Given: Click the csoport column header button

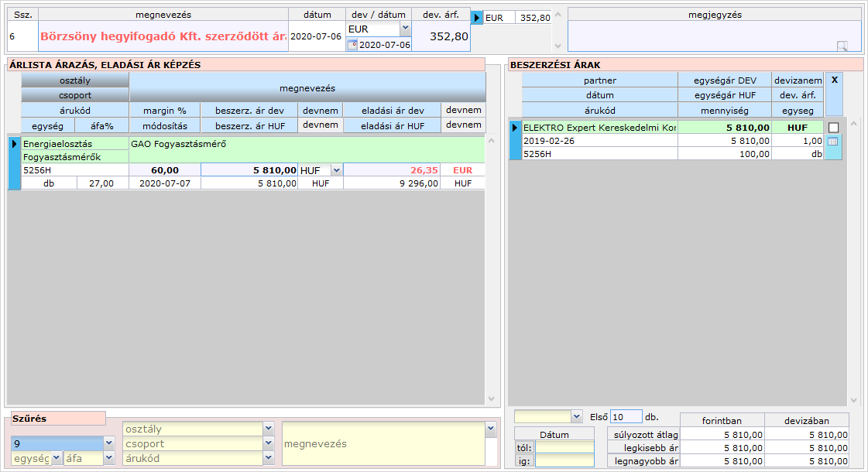Looking at the screenshot, I should 75,95.
